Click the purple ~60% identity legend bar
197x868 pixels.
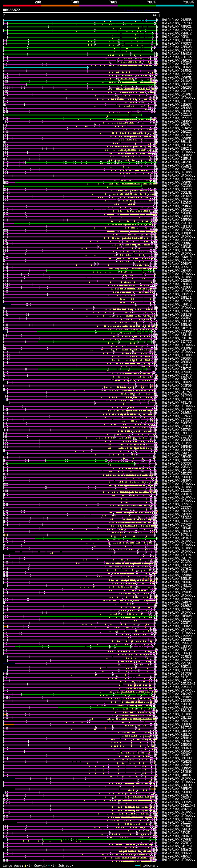98,6
